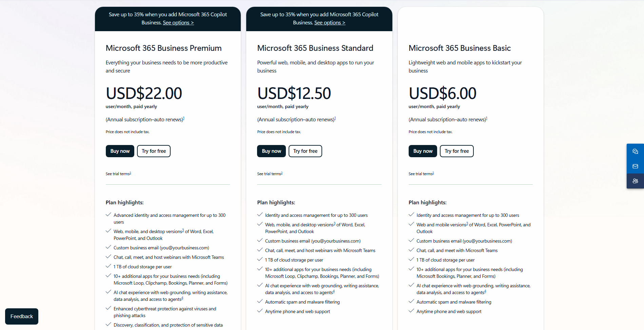Click Buy now under Microsoft 365 Business Premium
The image size is (644, 330).
coord(120,151)
